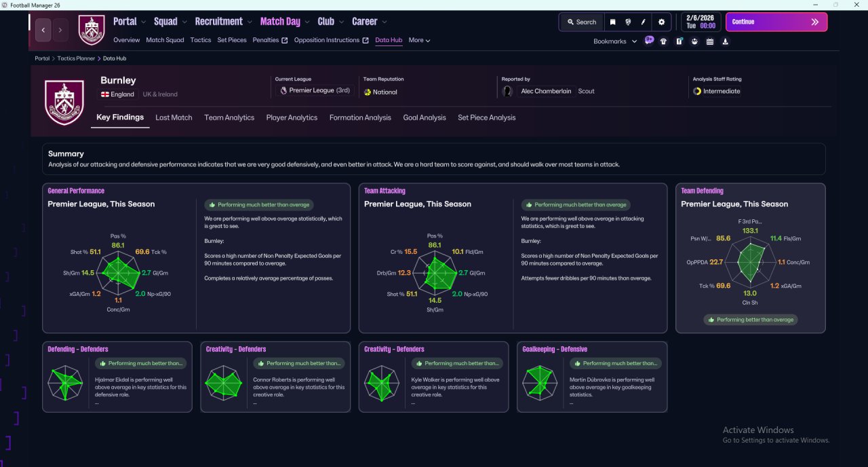Viewport: 868px width, 467px height.
Task: Click thumbs-up icon in General Performance badge
Action: click(212, 204)
